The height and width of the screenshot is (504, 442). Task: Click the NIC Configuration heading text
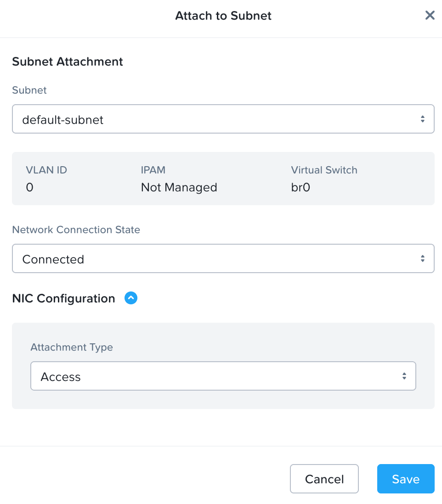(63, 298)
